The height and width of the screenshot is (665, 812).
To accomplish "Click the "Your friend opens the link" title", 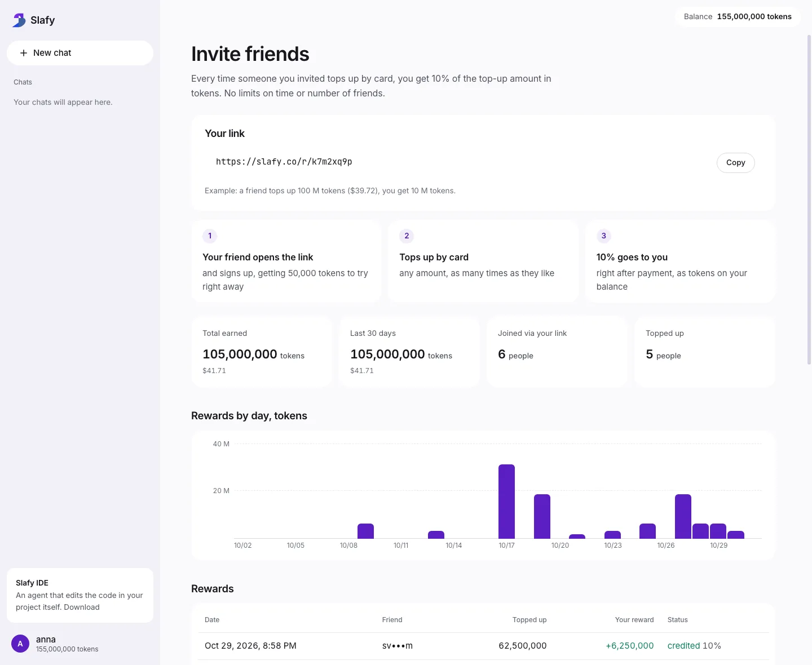I will click(x=258, y=257).
